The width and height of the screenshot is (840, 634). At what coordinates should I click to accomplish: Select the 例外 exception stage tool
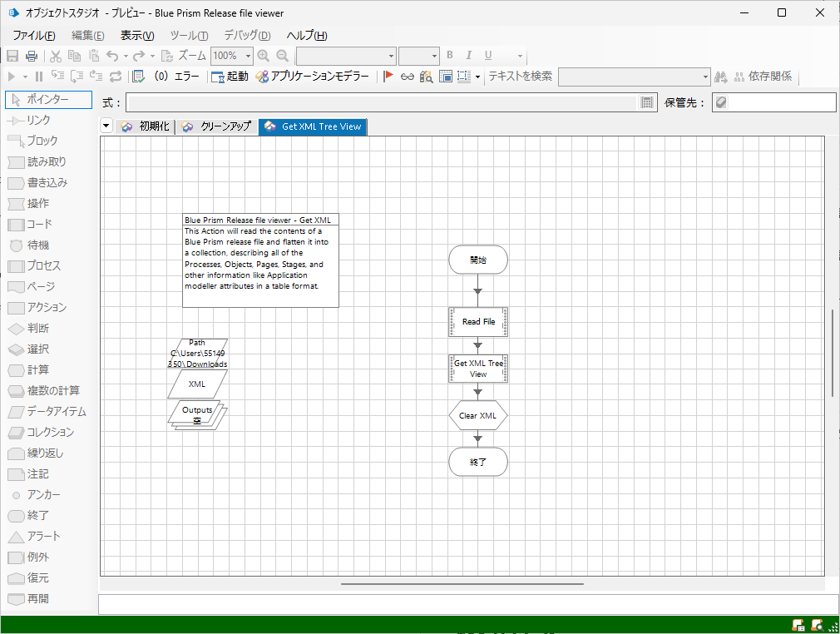click(29, 557)
